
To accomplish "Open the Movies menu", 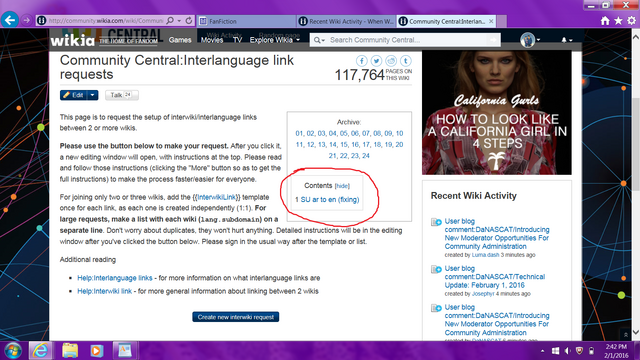I will point(212,40).
